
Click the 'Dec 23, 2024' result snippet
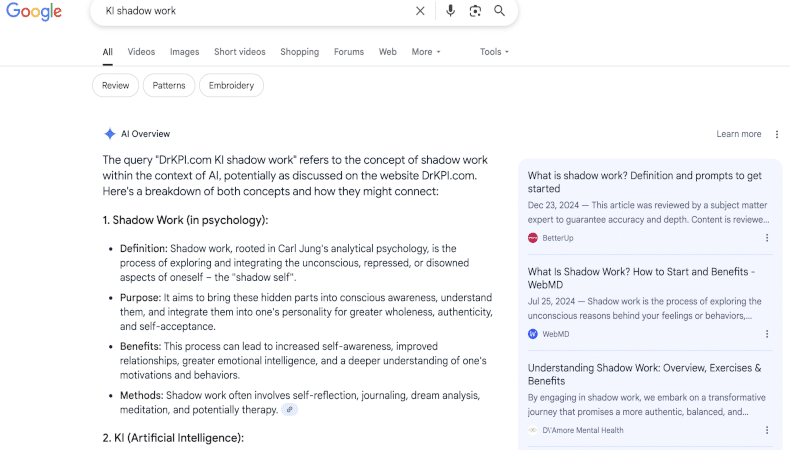tap(648, 212)
